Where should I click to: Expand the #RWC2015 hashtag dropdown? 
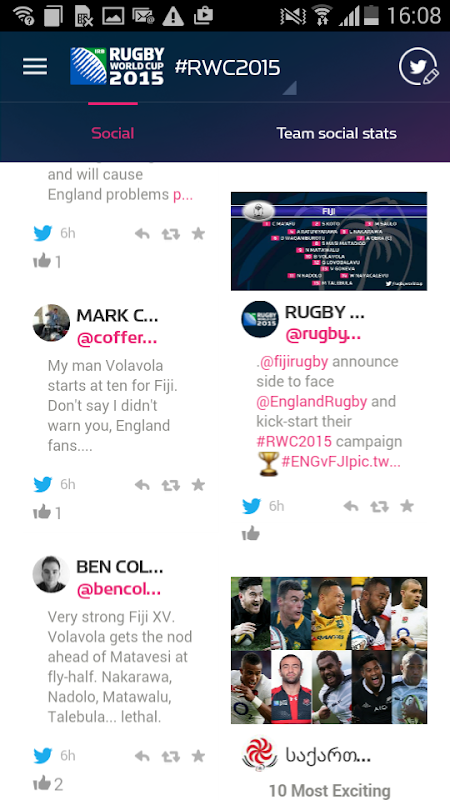coord(289,88)
